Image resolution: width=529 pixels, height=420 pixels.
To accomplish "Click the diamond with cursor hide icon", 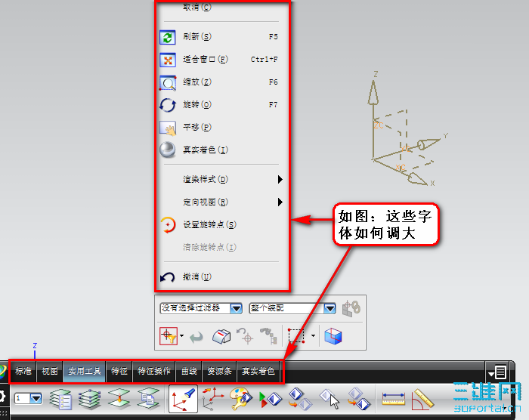I will pos(329,399).
